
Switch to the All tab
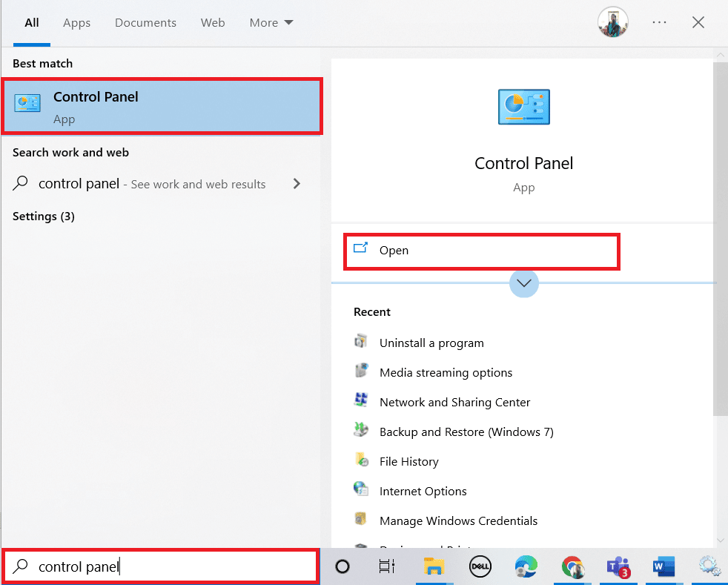pyautogui.click(x=32, y=23)
